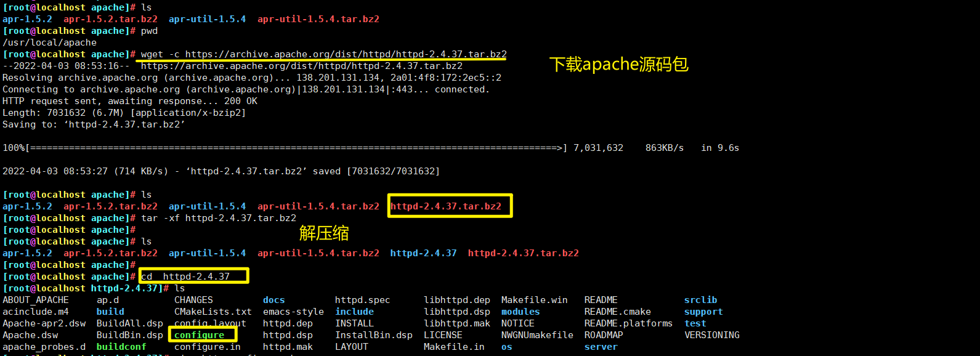This screenshot has height=356, width=980.
Task: Select the NOTICE file name
Action: [518, 323]
